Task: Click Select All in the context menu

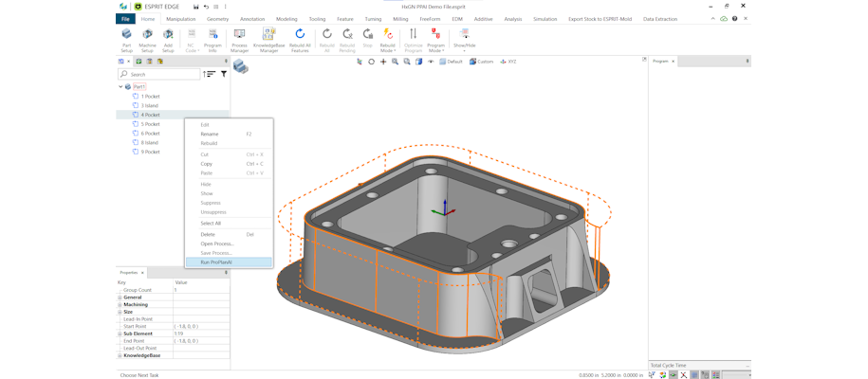Action: pyautogui.click(x=229, y=223)
